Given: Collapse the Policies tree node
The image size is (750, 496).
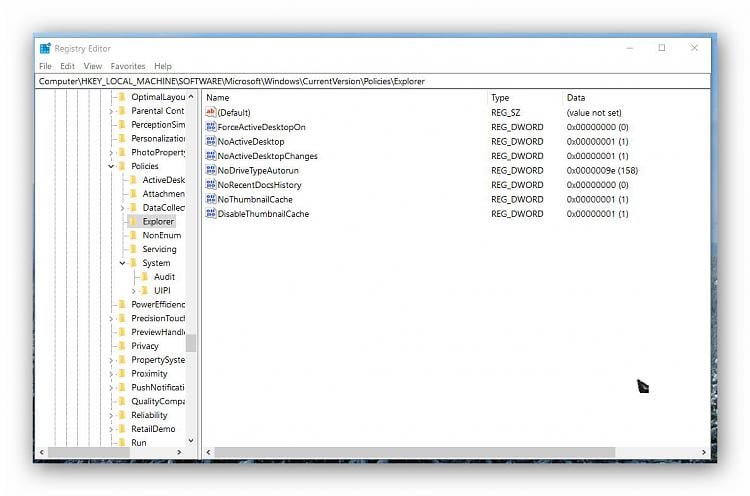Looking at the screenshot, I should tap(111, 166).
